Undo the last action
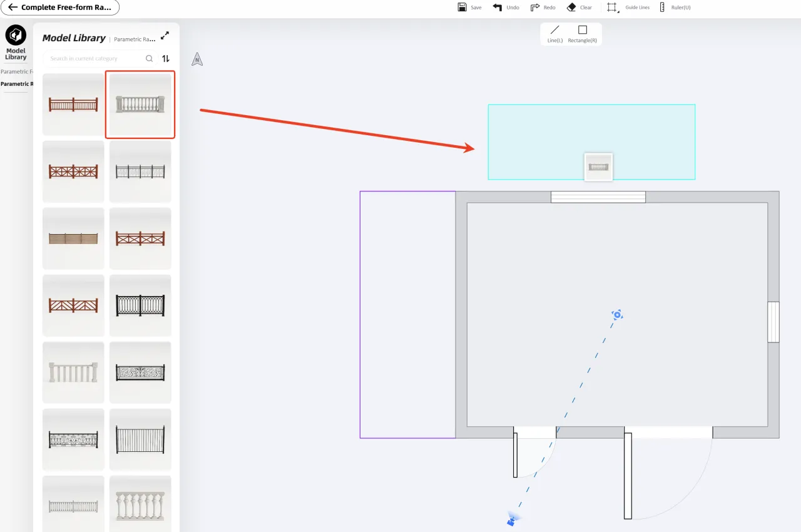 [506, 8]
